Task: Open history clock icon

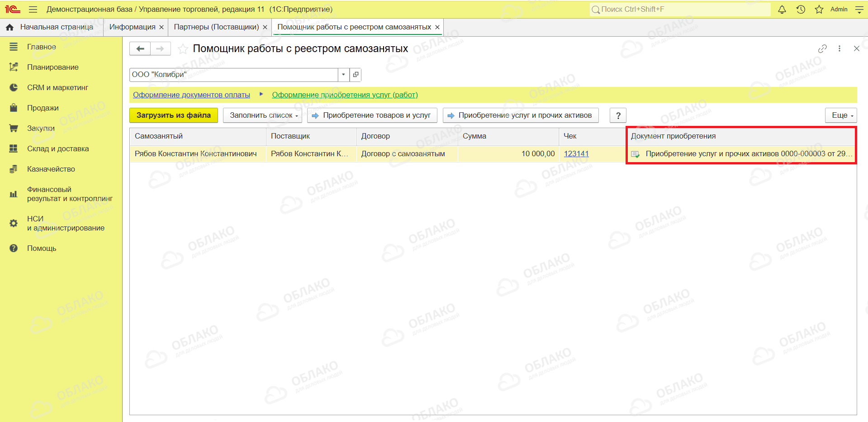Action: (801, 9)
